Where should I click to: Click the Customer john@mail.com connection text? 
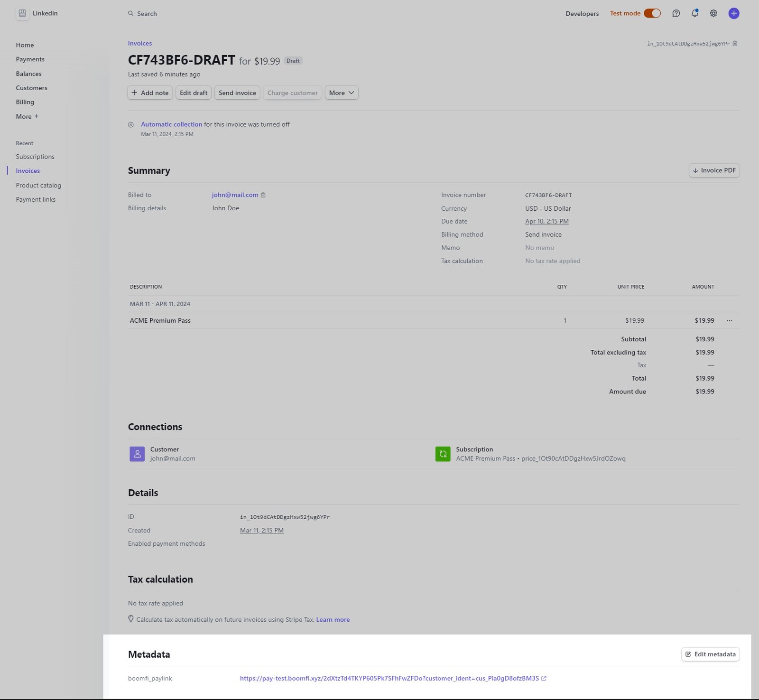173,458
